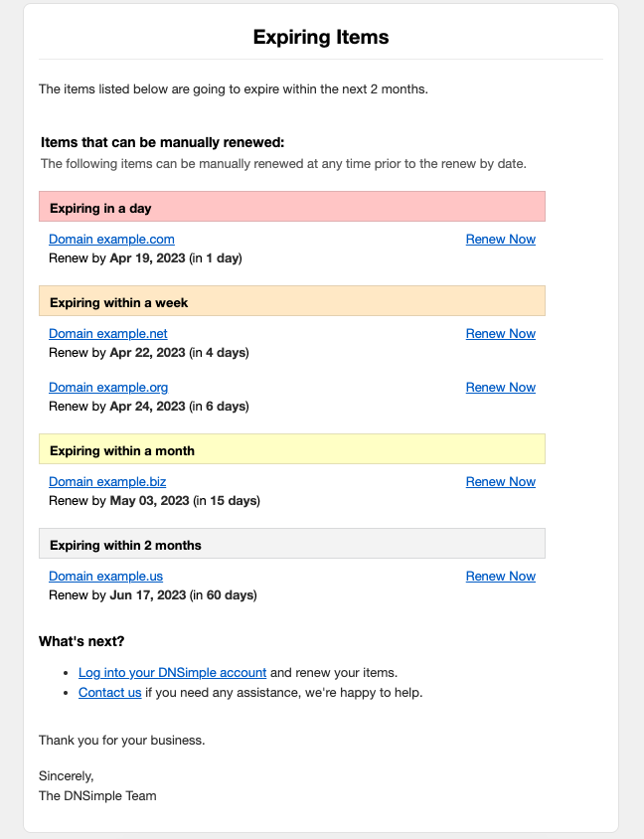
Task: Click the orange Expiring within a week banner
Action: pos(291,301)
